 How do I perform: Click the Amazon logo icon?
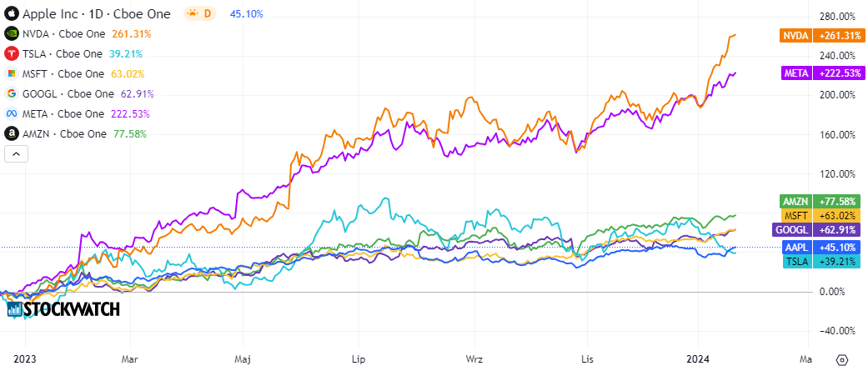[x=12, y=133]
